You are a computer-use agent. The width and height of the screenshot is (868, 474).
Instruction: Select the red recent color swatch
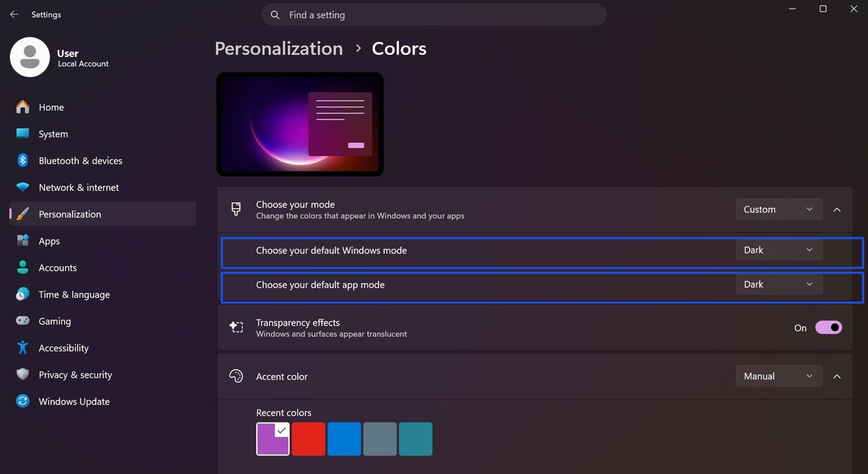[309, 439]
